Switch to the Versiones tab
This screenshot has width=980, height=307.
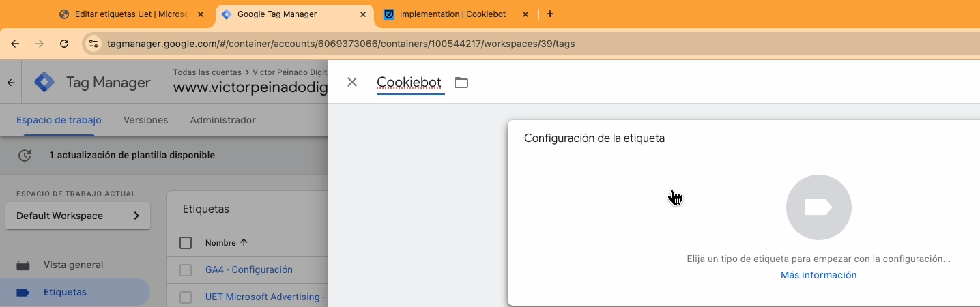(145, 120)
